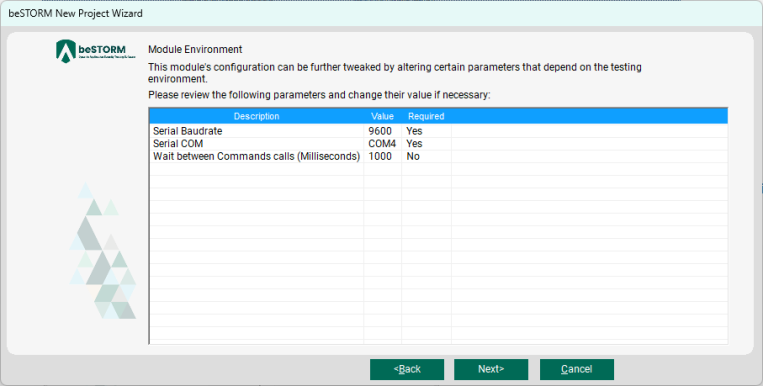Click Yes in Serial COM row
This screenshot has height=386, width=763.
coord(414,144)
